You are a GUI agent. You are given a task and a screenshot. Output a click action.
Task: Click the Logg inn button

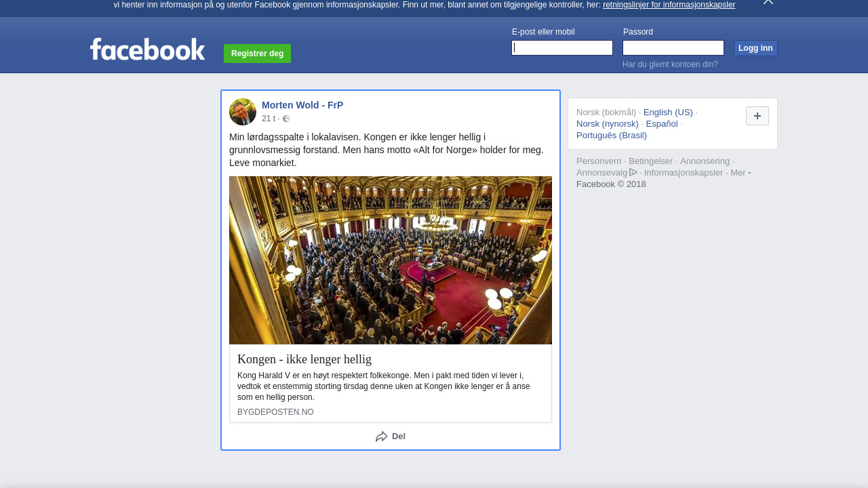tap(755, 48)
